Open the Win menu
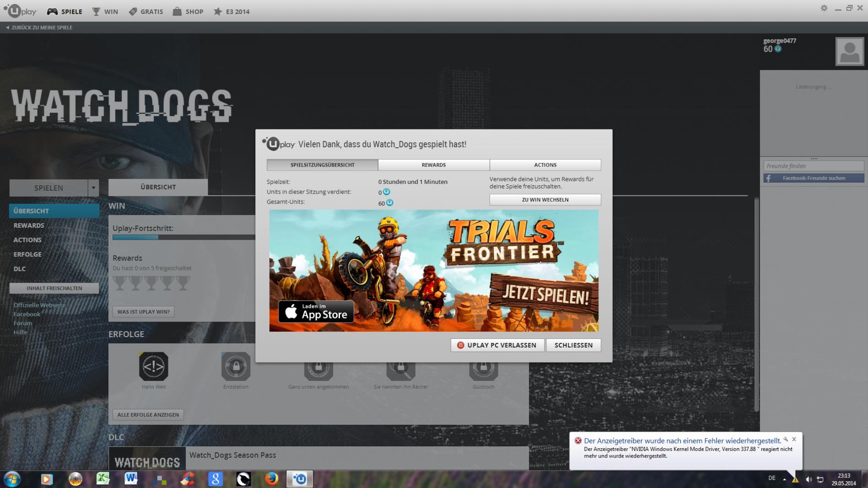This screenshot has height=488, width=868. click(x=105, y=11)
